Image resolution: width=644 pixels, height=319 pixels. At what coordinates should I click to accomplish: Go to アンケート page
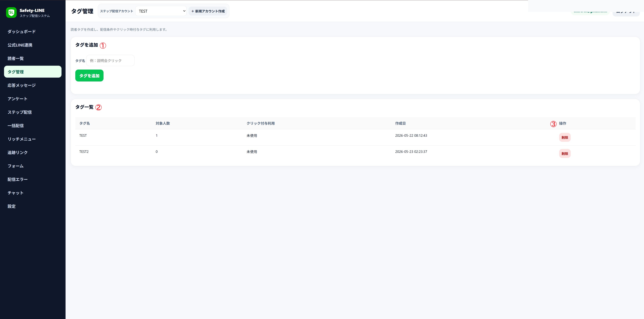coord(33,99)
